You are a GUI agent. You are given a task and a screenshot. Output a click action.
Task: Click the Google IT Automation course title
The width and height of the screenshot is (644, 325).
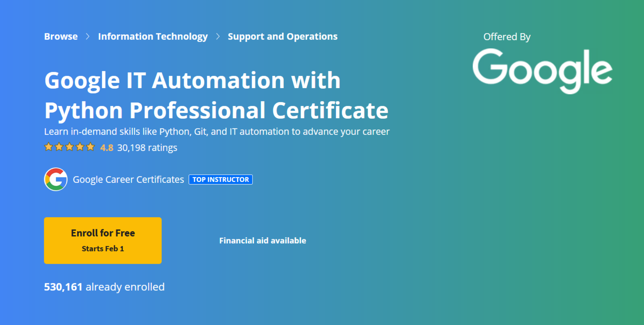(x=216, y=95)
